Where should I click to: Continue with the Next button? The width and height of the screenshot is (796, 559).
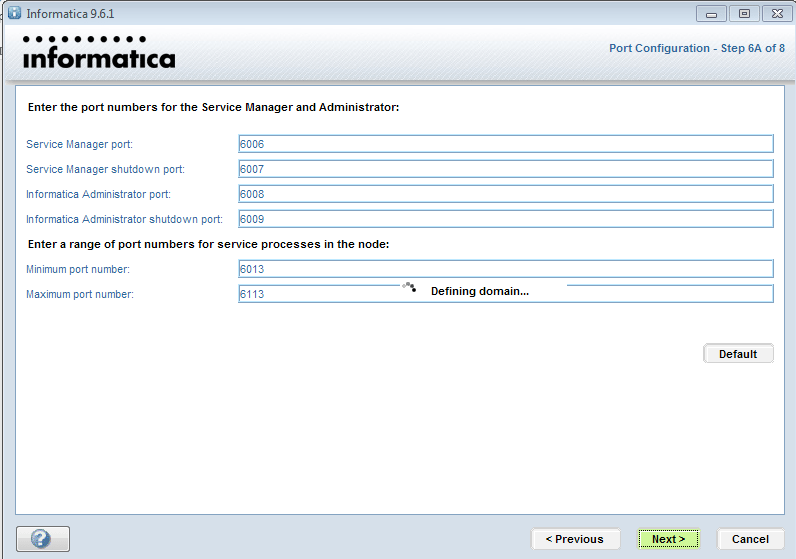coord(668,539)
